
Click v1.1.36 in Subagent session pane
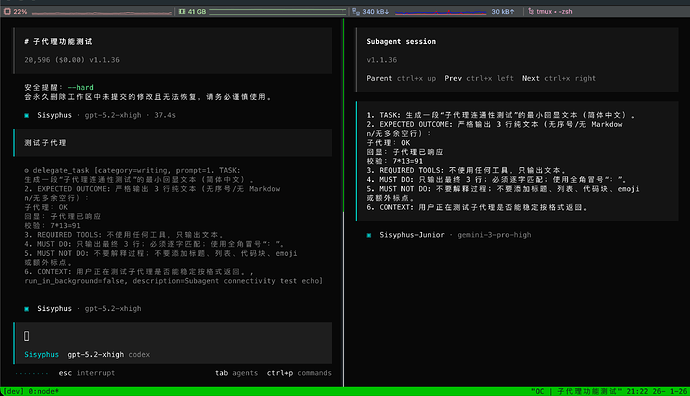[382, 60]
